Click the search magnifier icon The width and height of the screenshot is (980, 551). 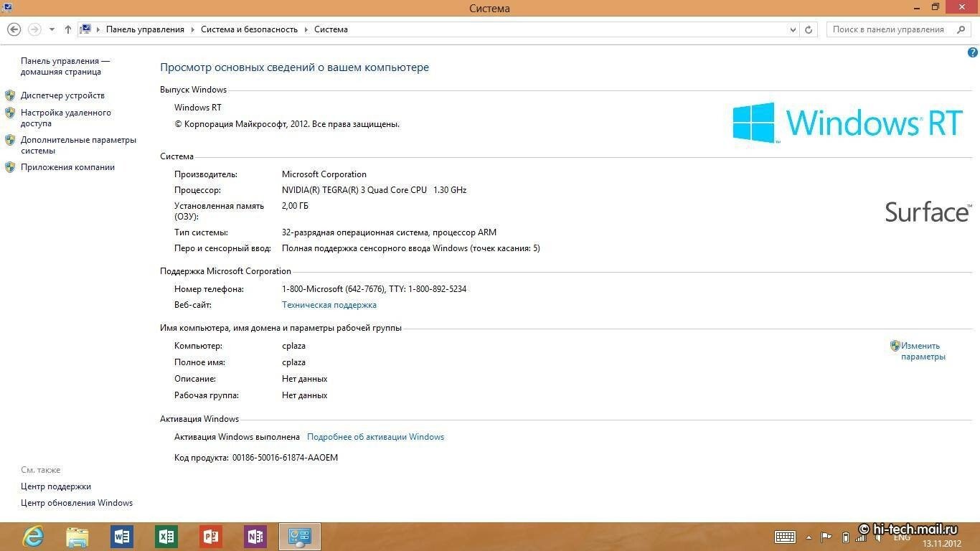(961, 29)
